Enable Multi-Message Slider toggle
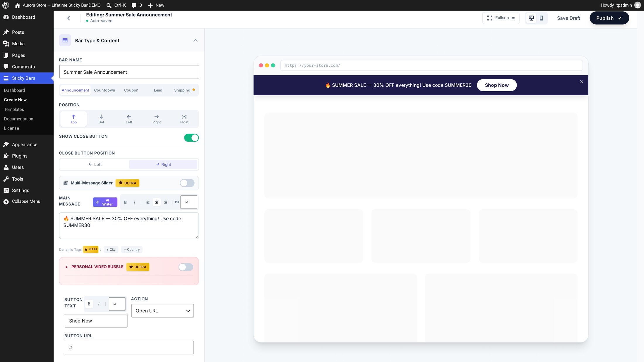The image size is (644, 362). point(187,183)
